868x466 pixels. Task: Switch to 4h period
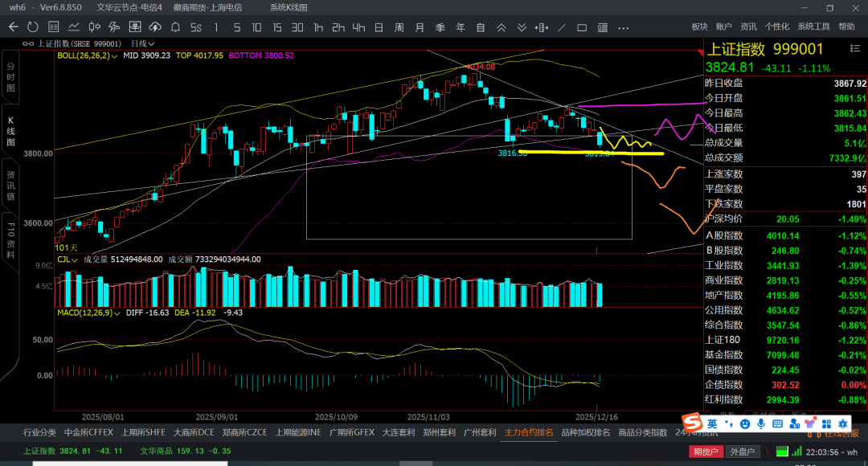358,27
